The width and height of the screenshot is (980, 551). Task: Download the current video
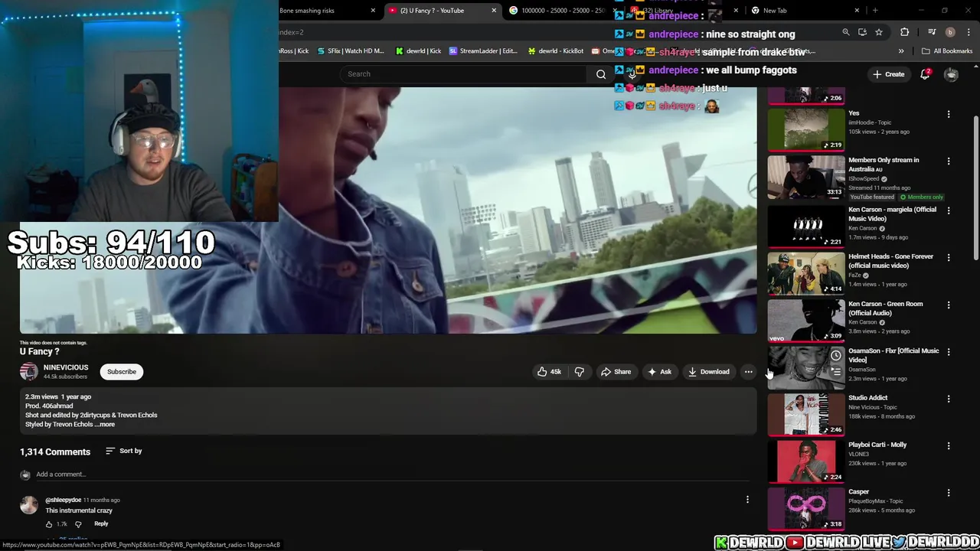coord(708,372)
